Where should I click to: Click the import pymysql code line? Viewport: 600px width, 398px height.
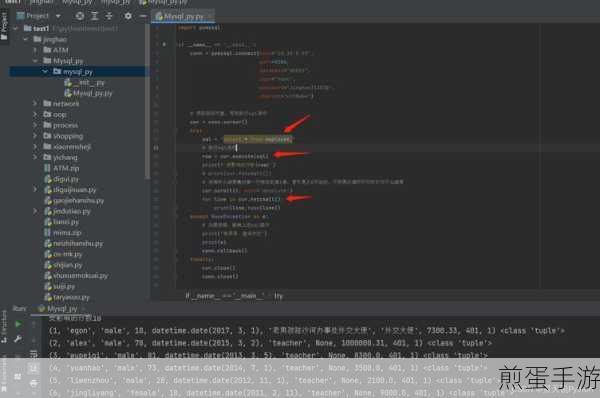199,28
